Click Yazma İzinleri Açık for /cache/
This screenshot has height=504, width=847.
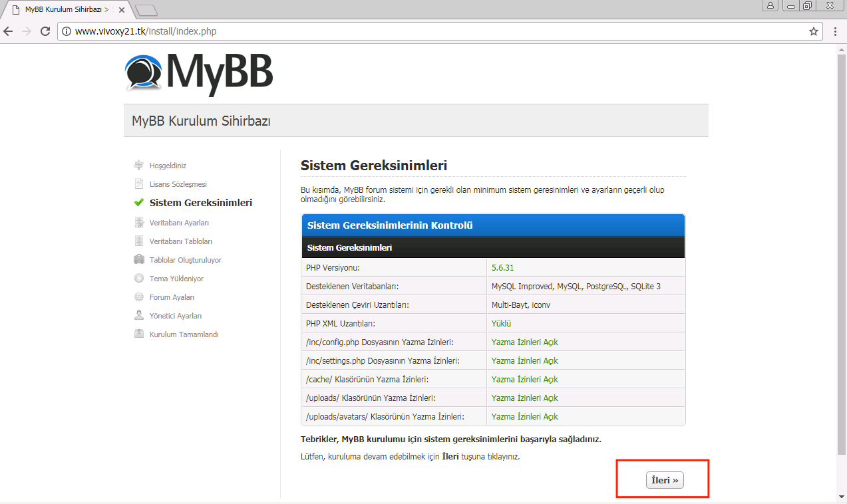(x=525, y=380)
